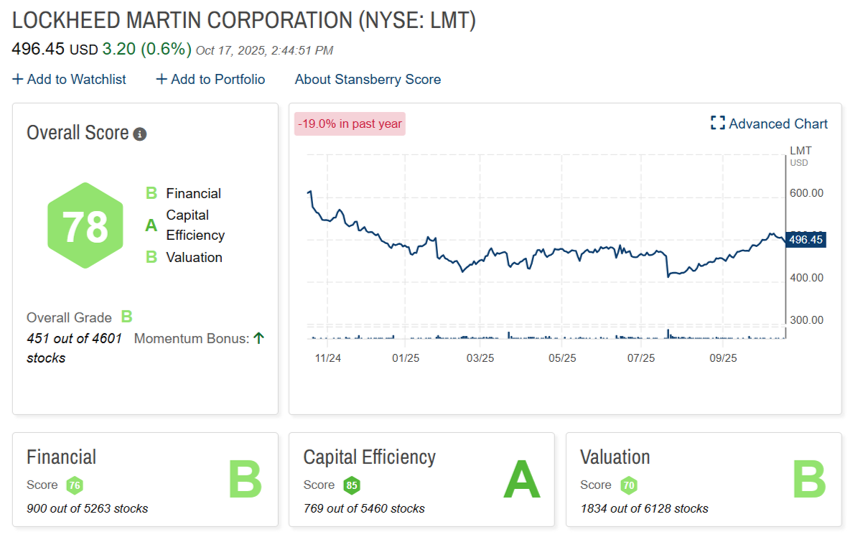Open About Stansberry Score link
The height and width of the screenshot is (543, 850).
[x=367, y=79]
